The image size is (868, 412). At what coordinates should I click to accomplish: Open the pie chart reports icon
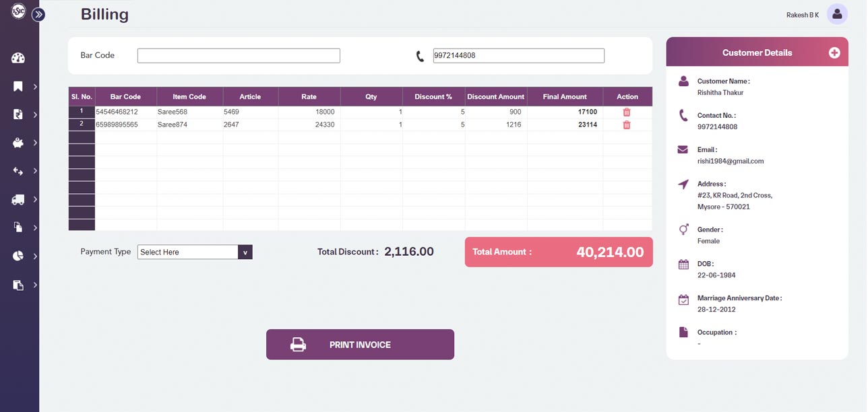point(18,256)
